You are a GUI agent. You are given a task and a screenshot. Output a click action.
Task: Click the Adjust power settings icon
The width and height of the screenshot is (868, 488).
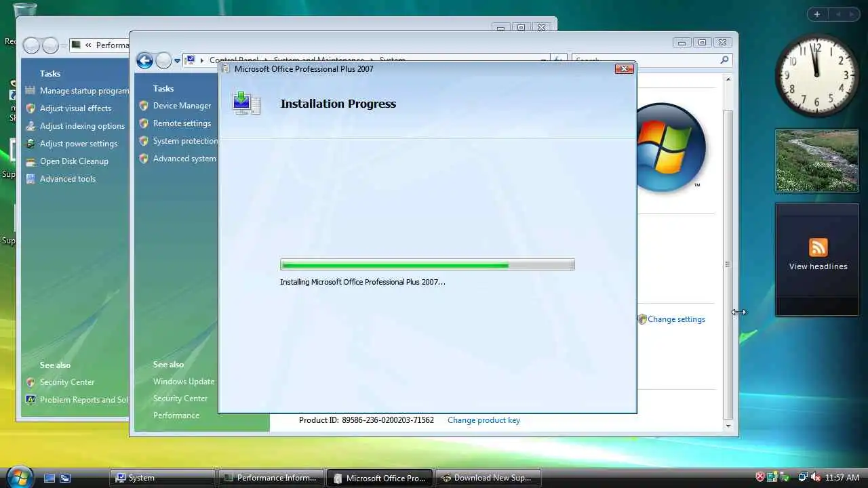coord(30,144)
